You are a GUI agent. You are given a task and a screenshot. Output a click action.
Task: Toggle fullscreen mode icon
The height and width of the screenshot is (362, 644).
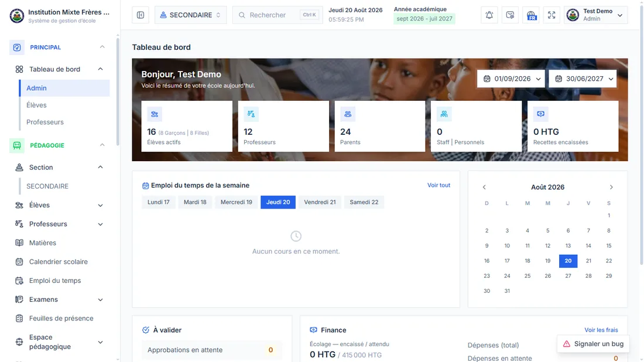coord(551,15)
